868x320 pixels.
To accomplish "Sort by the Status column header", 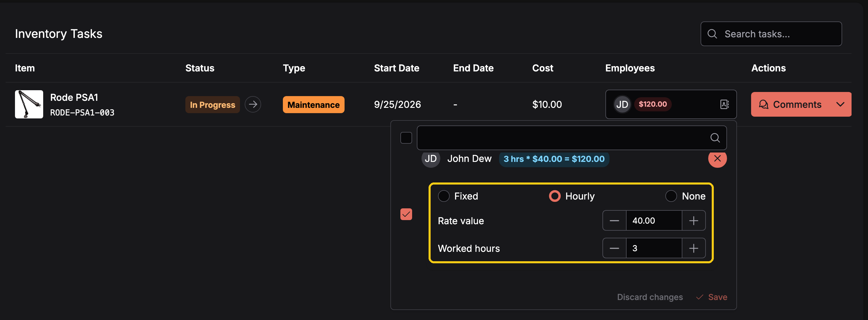I will point(200,68).
